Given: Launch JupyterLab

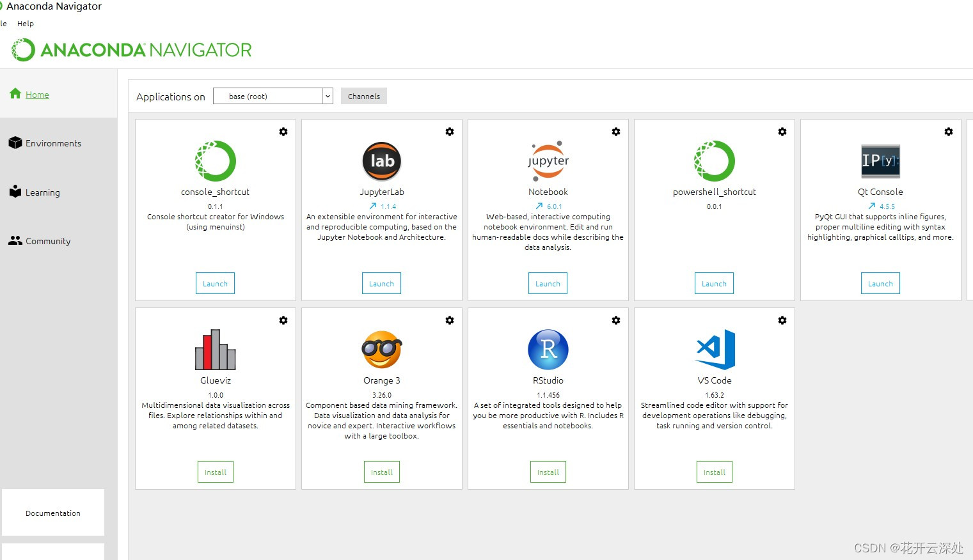Looking at the screenshot, I should point(381,283).
